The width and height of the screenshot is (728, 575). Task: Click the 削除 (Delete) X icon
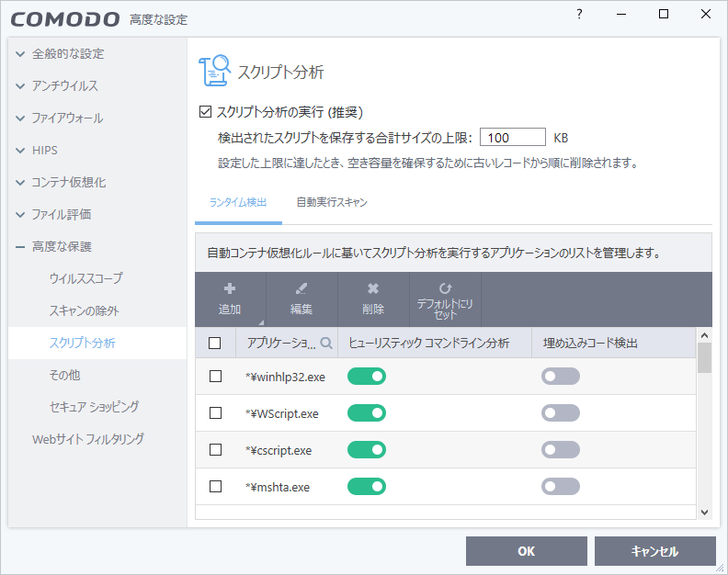[x=373, y=288]
